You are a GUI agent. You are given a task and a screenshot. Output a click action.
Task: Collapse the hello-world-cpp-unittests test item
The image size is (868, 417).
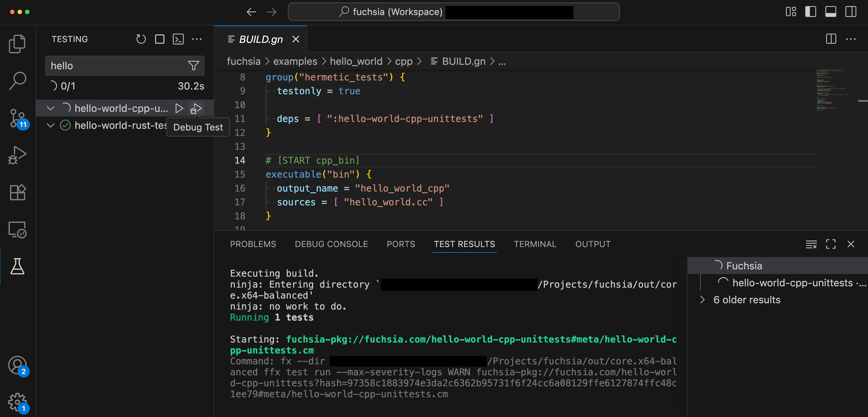click(51, 108)
